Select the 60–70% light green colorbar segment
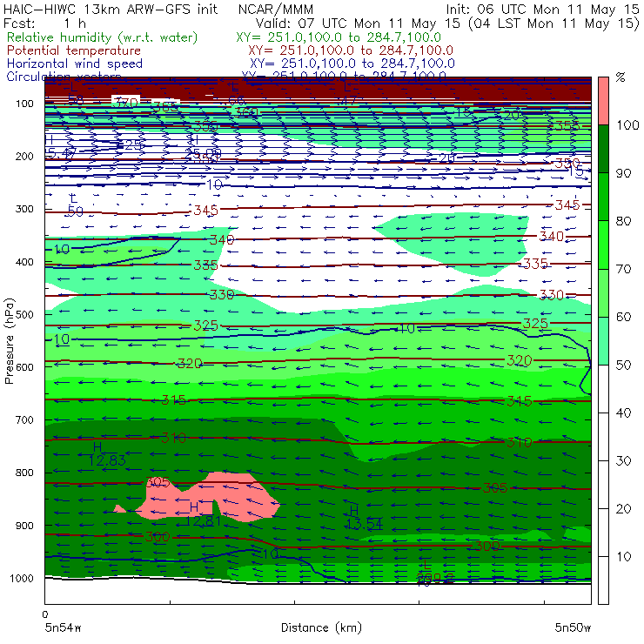Image resolution: width=644 pixels, height=644 pixels. point(603,292)
